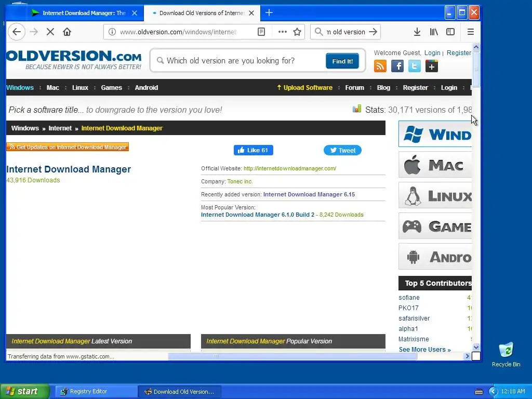Open the Firefox hamburger menu

471,32
